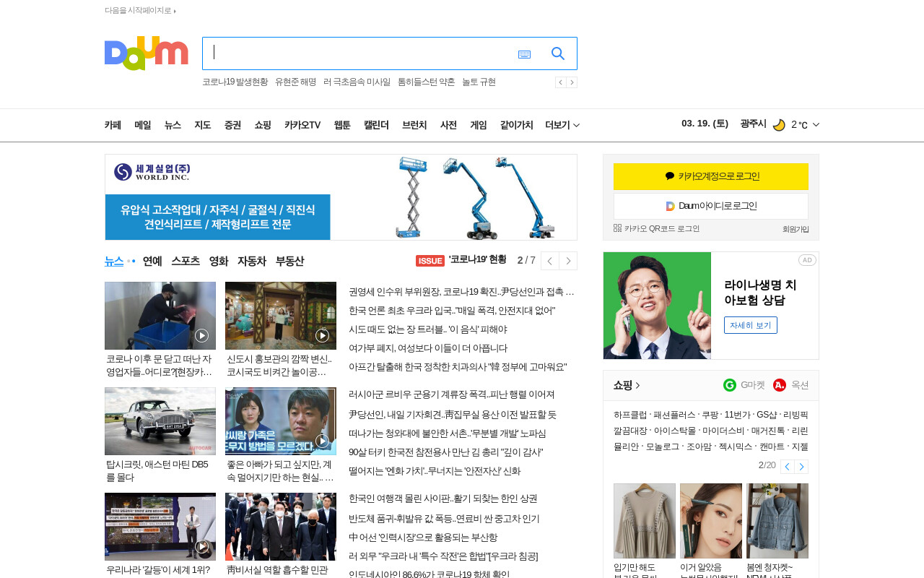The image size is (924, 578).
Task: Expand the 쇼핑 section header
Action: 627,385
